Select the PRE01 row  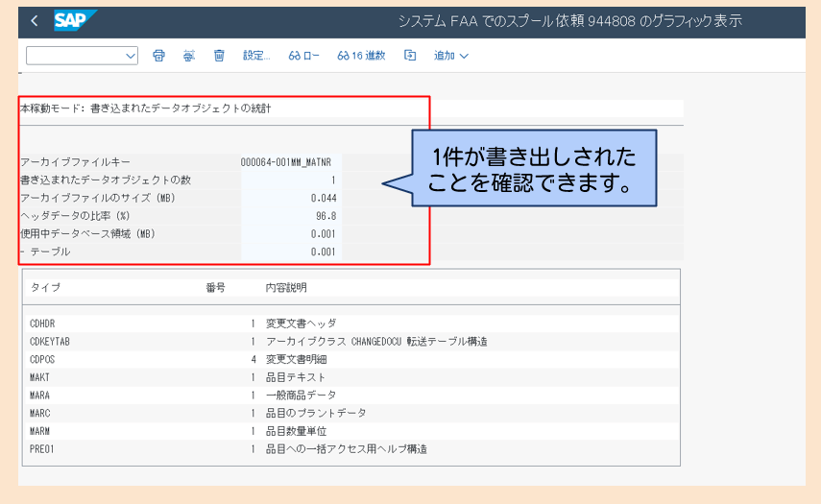pyautogui.click(x=351, y=449)
